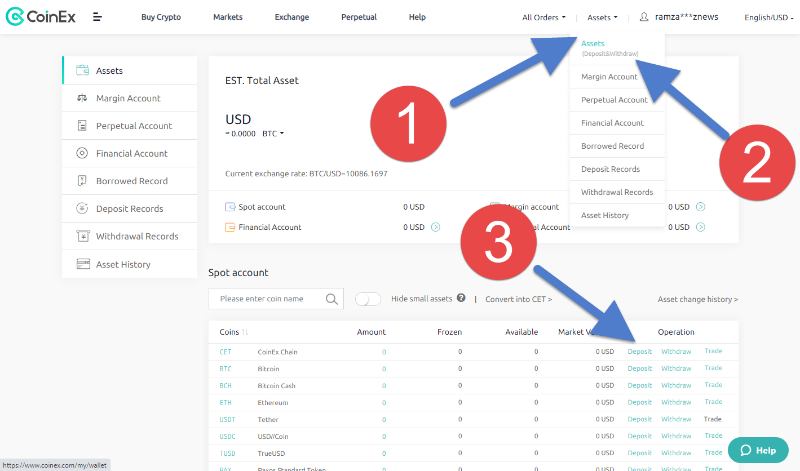Select Perpetual Account in dropdown list

point(614,100)
